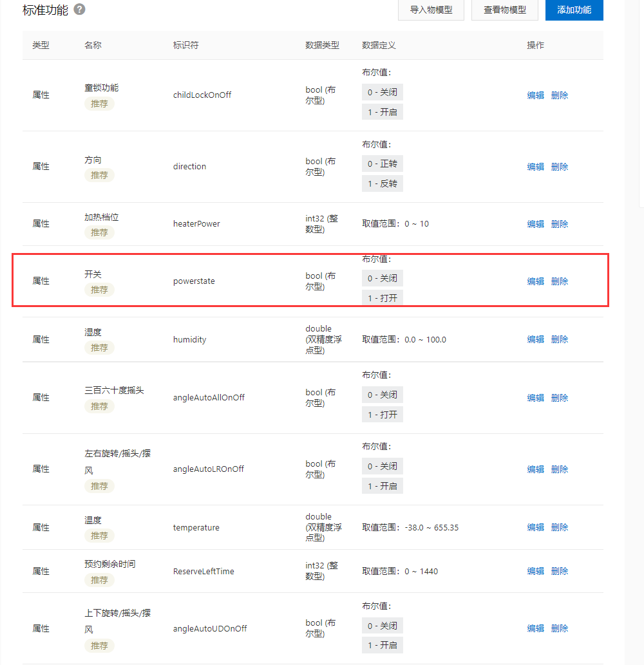Edit the ReserveLeftTime property
This screenshot has width=644, height=665.
(535, 571)
